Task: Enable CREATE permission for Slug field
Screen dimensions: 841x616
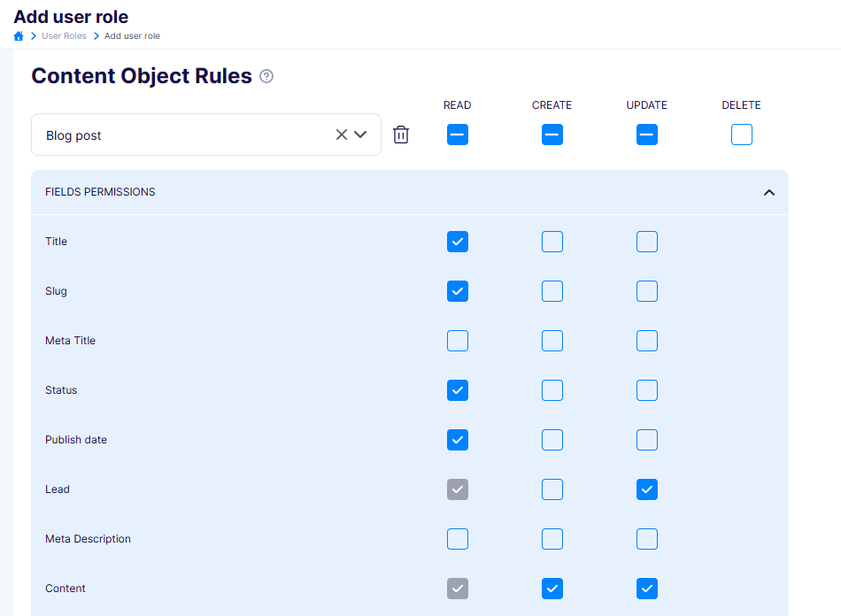Action: tap(552, 291)
